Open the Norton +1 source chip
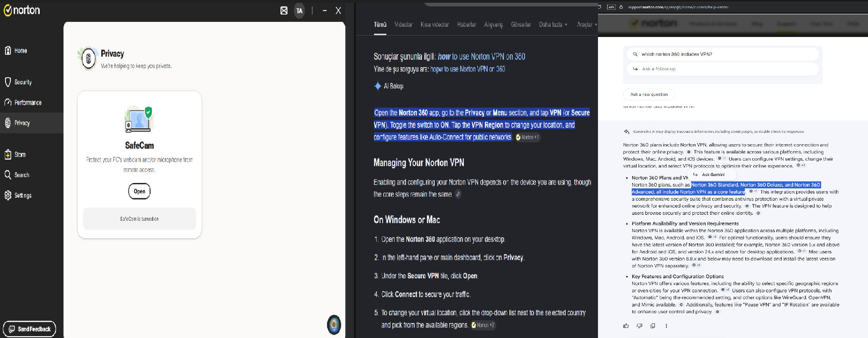This screenshot has height=338, width=868. tap(528, 137)
